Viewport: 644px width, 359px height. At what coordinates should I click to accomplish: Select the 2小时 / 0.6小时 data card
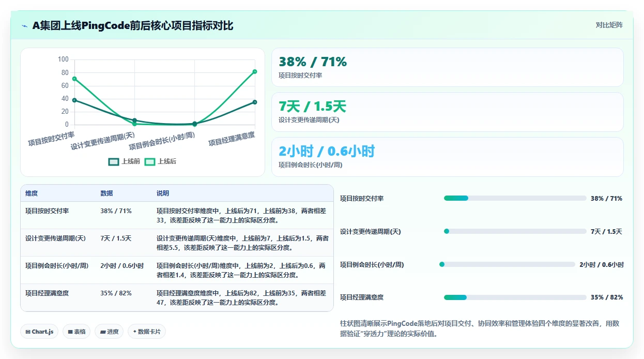pos(448,157)
